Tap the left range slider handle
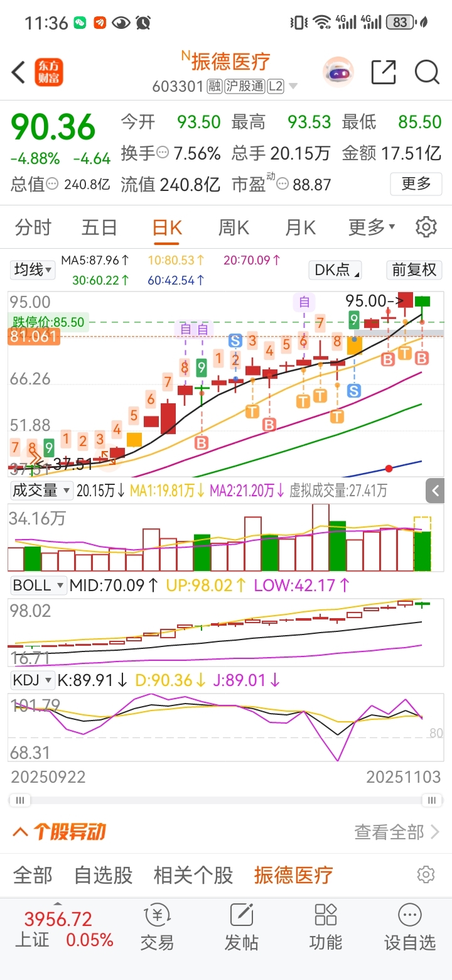Viewport: 452px width, 980px height. coord(20,800)
